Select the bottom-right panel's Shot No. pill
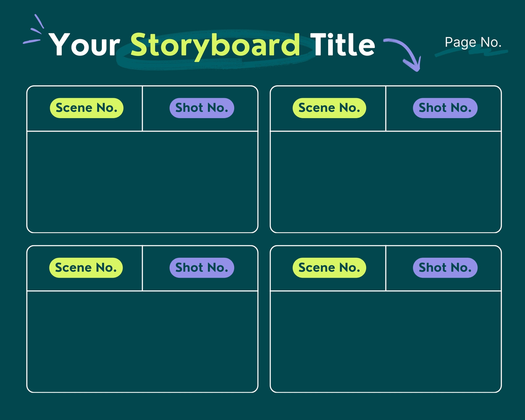525x420 pixels. (x=445, y=268)
